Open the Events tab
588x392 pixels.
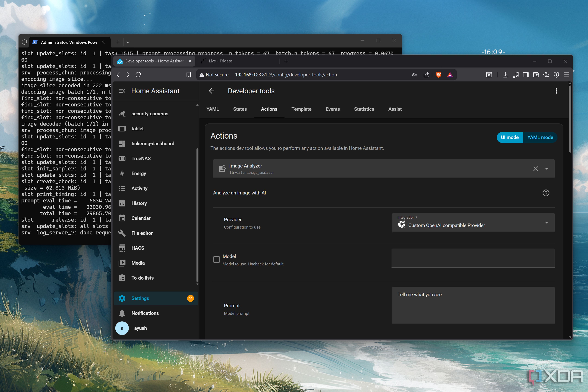[333, 109]
